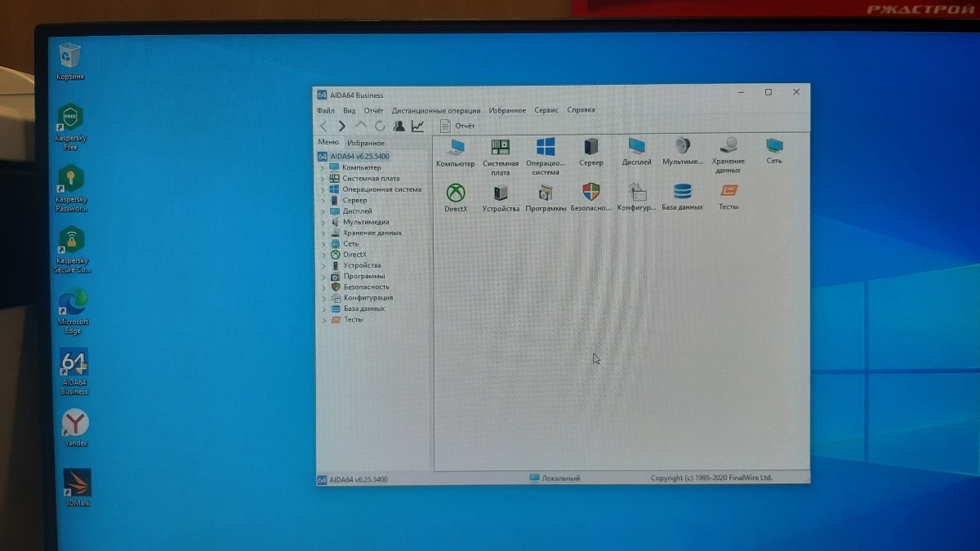Expand the Системная плата tree node
Screen dimensions: 980x551
coord(323,179)
